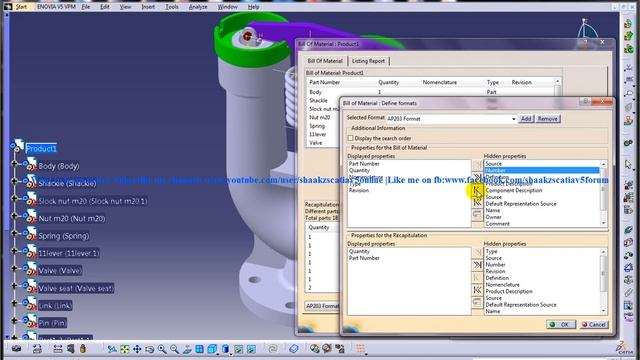
Task: Select 'Part Number' in BOM displayed properties
Action: coord(364,164)
